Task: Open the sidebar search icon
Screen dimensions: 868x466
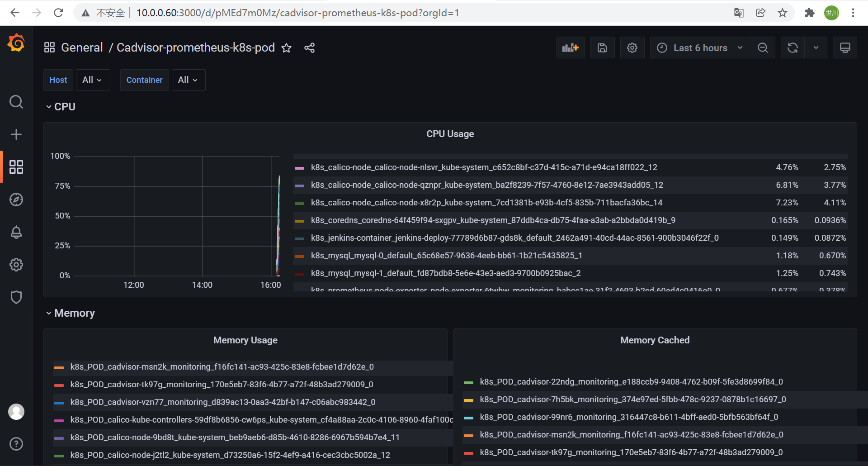Action: coord(16,102)
